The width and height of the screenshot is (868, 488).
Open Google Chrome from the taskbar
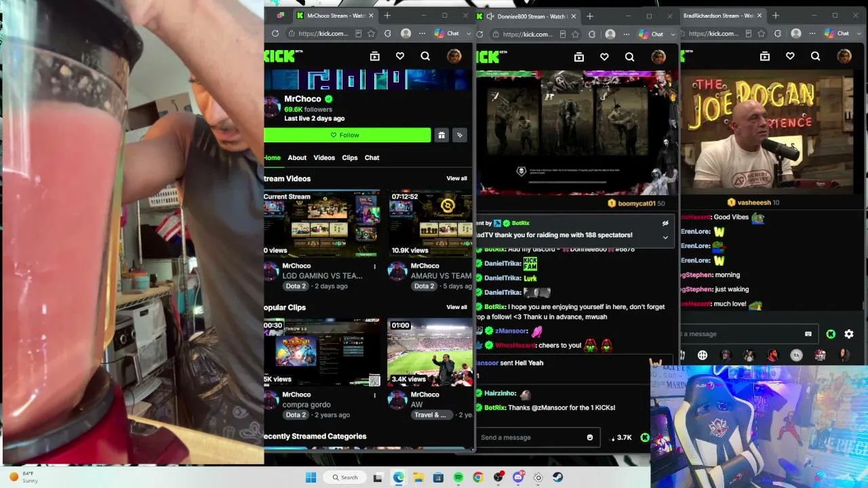[x=478, y=477]
